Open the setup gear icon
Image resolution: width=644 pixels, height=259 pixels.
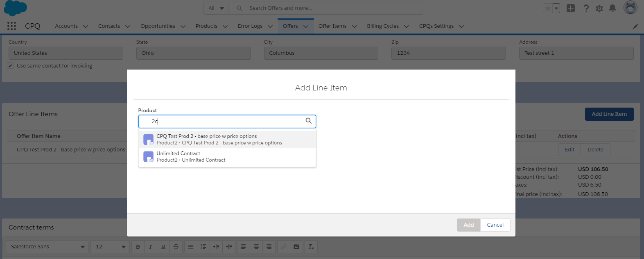599,8
